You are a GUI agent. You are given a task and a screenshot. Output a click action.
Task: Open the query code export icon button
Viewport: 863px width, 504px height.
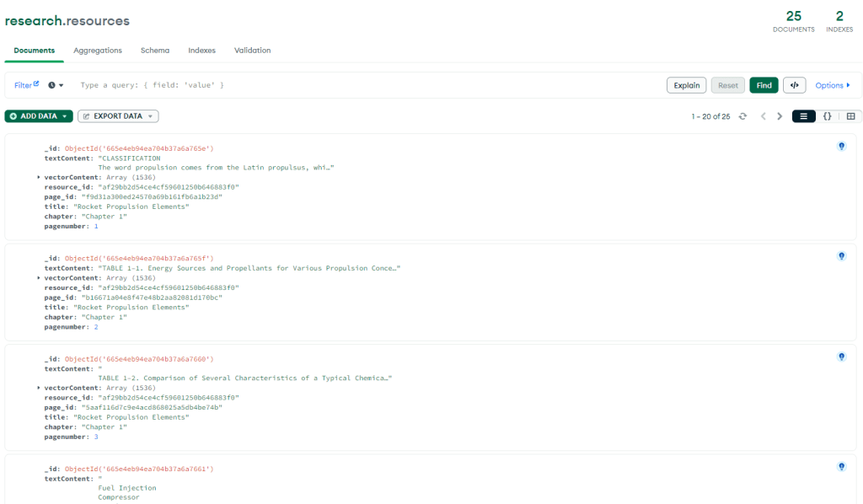794,85
